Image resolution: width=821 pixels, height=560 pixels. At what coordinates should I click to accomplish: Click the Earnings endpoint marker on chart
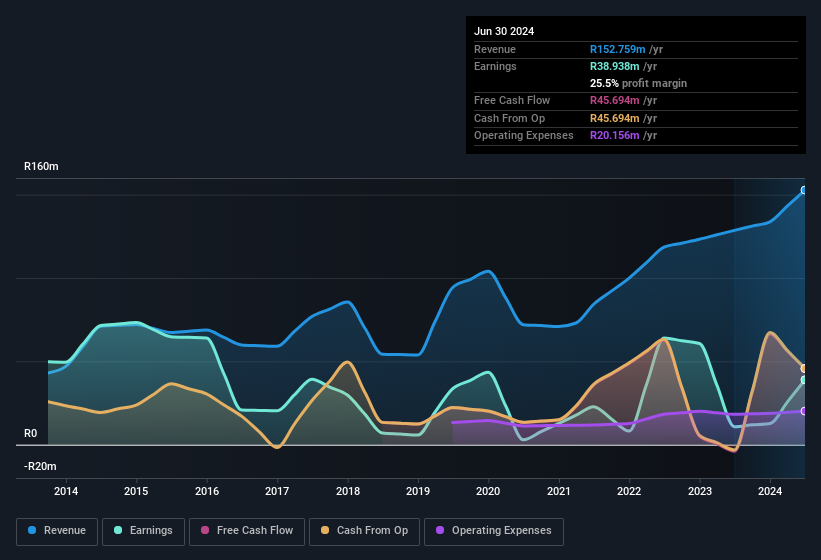pyautogui.click(x=804, y=380)
